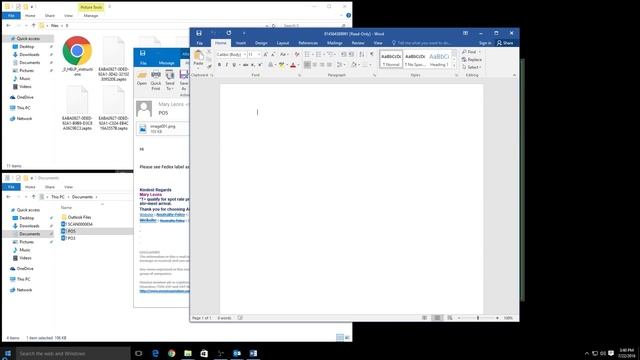Image resolution: width=640 pixels, height=360 pixels.
Task: Apply the Heading 1 style
Action: 439,59
